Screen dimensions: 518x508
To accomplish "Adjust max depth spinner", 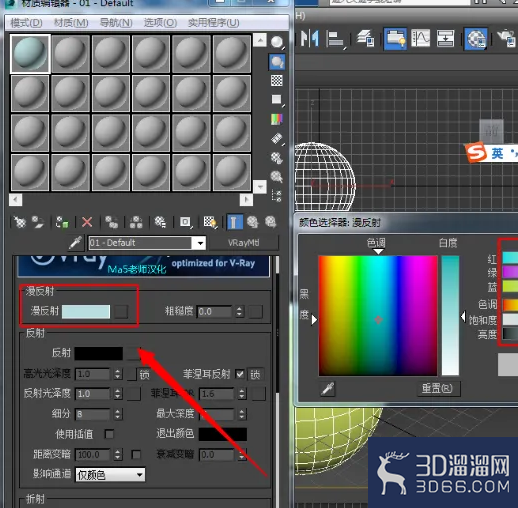I will tap(242, 414).
